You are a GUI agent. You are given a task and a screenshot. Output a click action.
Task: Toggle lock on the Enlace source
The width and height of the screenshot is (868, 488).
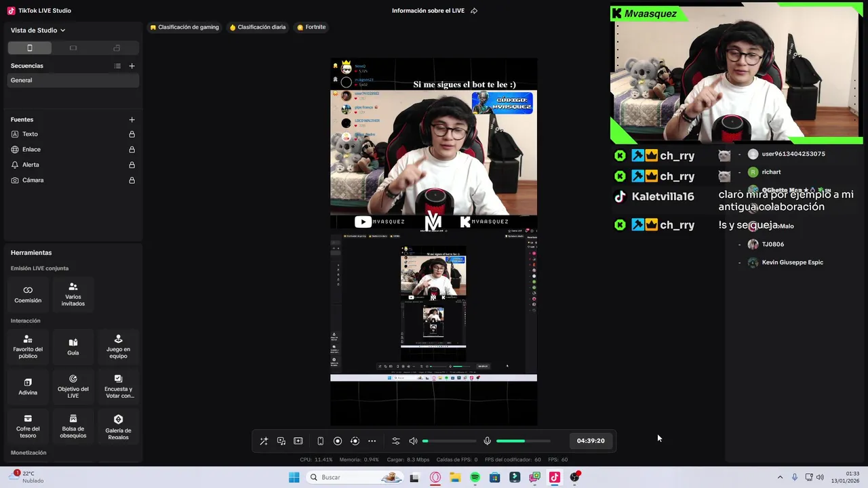coord(132,150)
